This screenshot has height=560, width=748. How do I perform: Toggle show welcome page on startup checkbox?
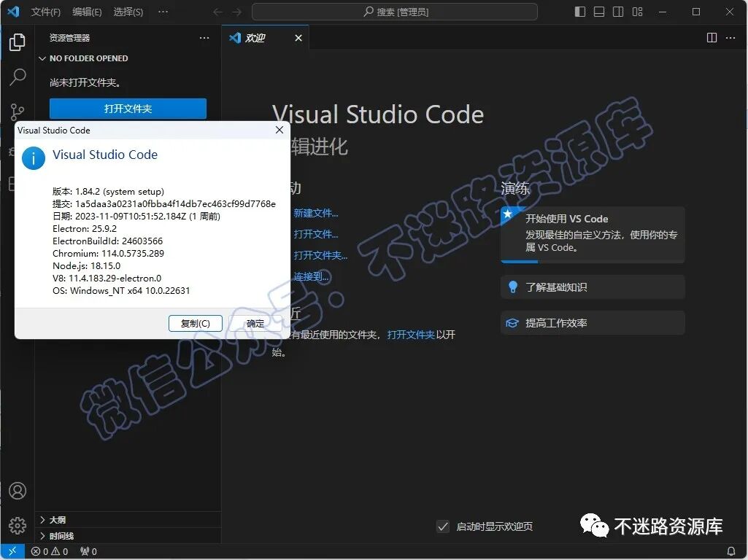pyautogui.click(x=443, y=526)
